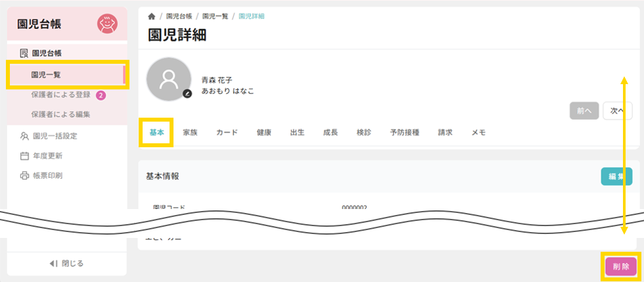Switch to the 家族 tab
Viewport: 644px width, 282px height.
(190, 132)
